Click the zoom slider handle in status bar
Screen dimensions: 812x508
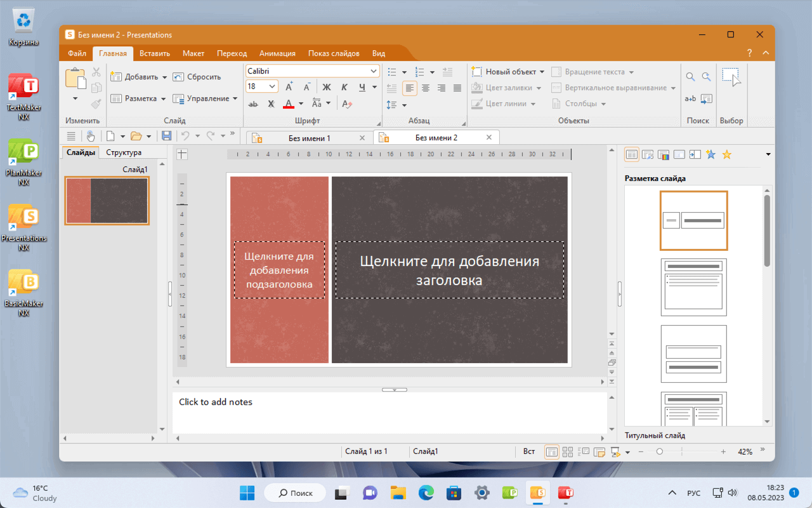coord(660,451)
